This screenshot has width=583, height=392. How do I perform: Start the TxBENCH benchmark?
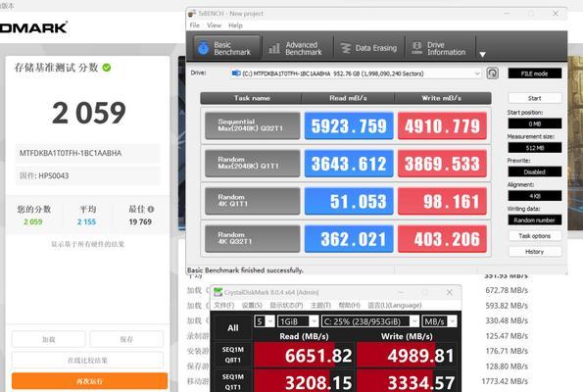(535, 98)
